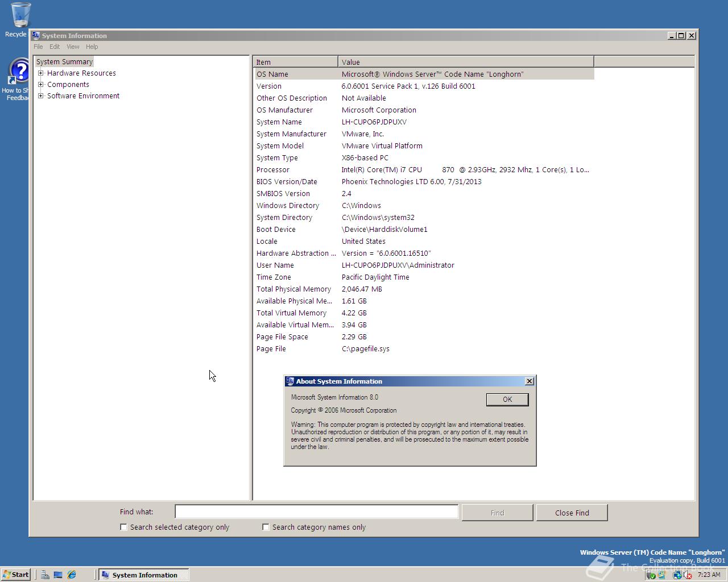Close the About System Information dialog
The image size is (728, 582).
point(530,381)
